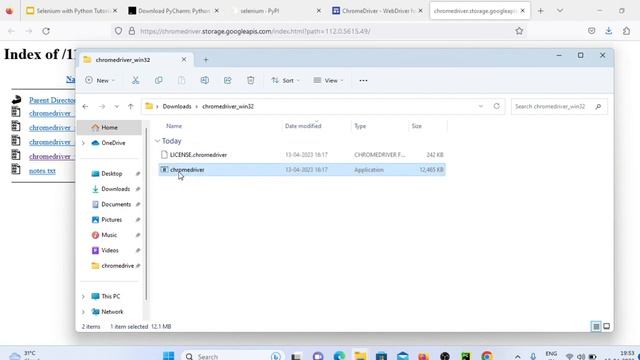Click the Delete trash icon in Explorer

click(251, 80)
